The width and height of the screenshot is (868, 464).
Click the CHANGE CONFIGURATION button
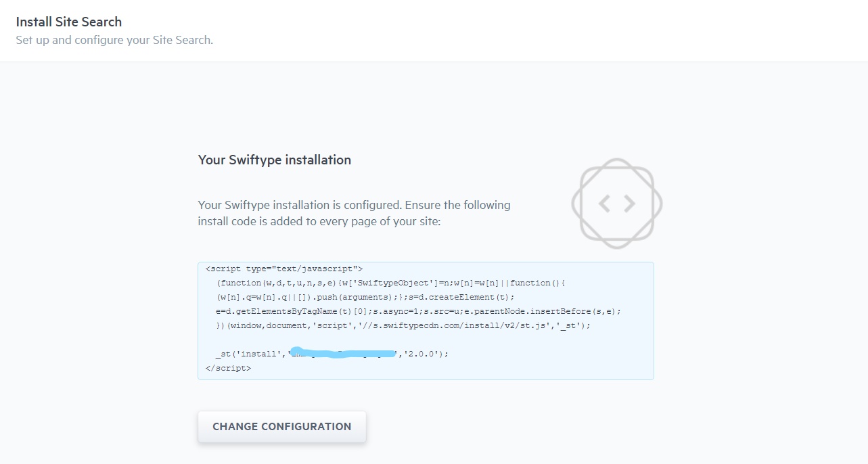click(x=281, y=427)
